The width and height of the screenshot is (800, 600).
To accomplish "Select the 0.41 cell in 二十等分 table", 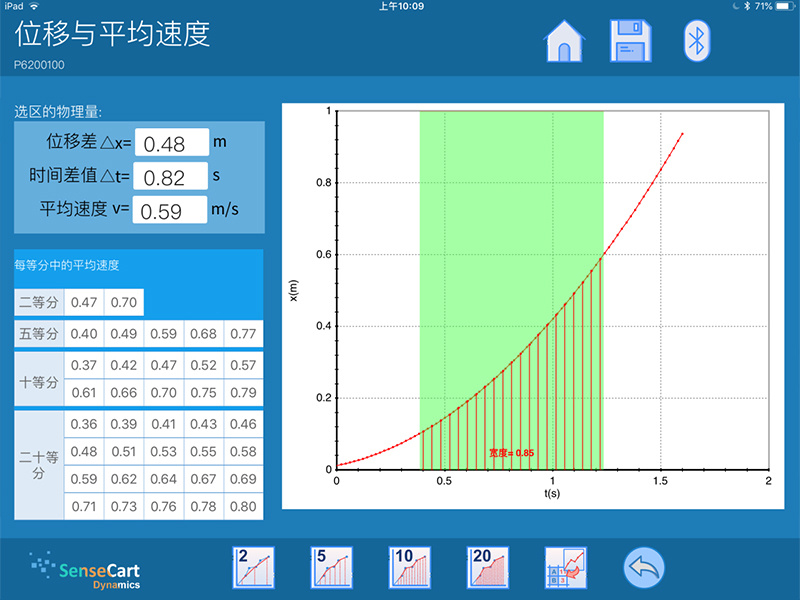I will (x=164, y=424).
